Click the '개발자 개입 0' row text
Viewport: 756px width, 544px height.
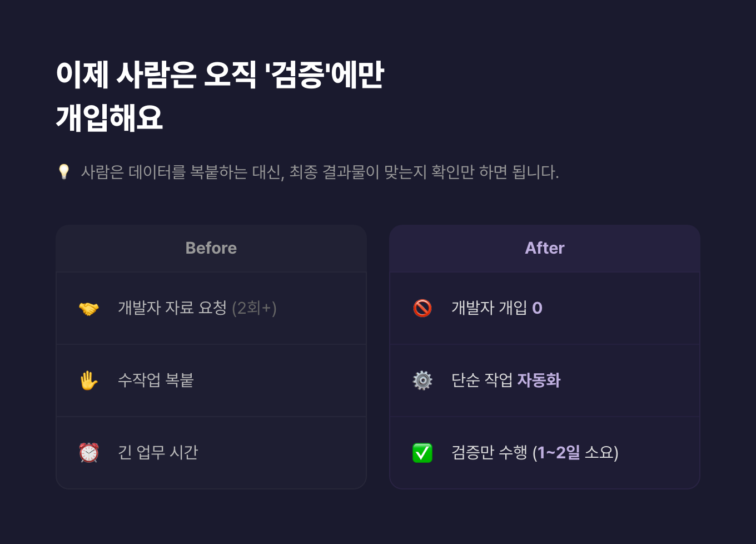490,308
